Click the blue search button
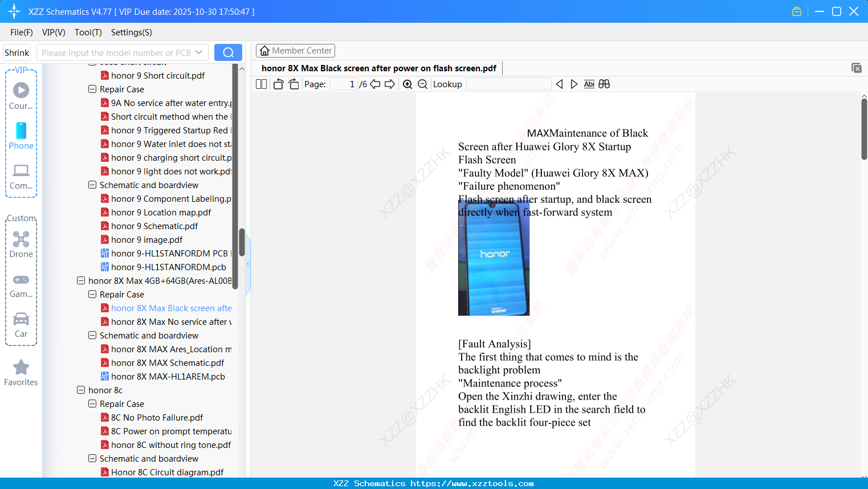Screen dimensions: 868x489 (x=228, y=52)
